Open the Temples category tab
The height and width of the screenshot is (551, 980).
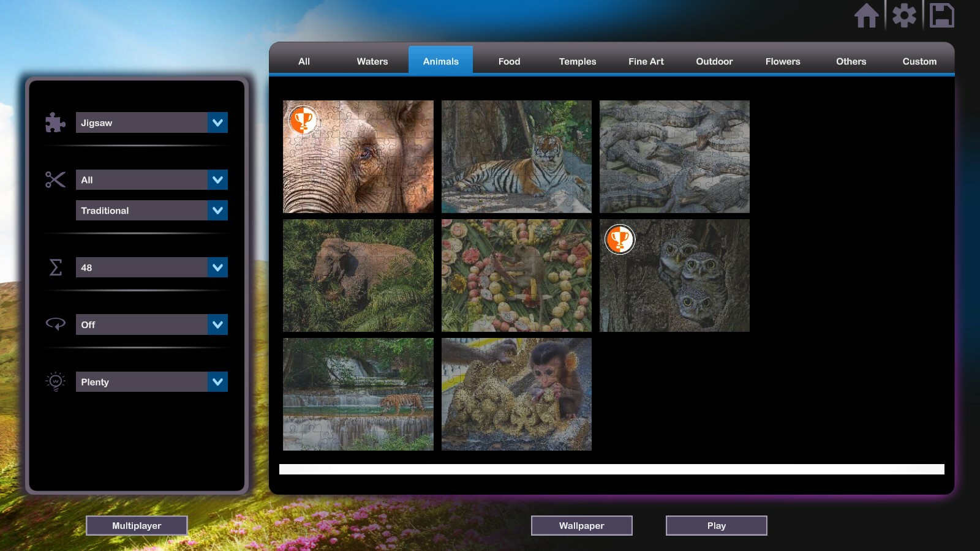click(x=576, y=61)
